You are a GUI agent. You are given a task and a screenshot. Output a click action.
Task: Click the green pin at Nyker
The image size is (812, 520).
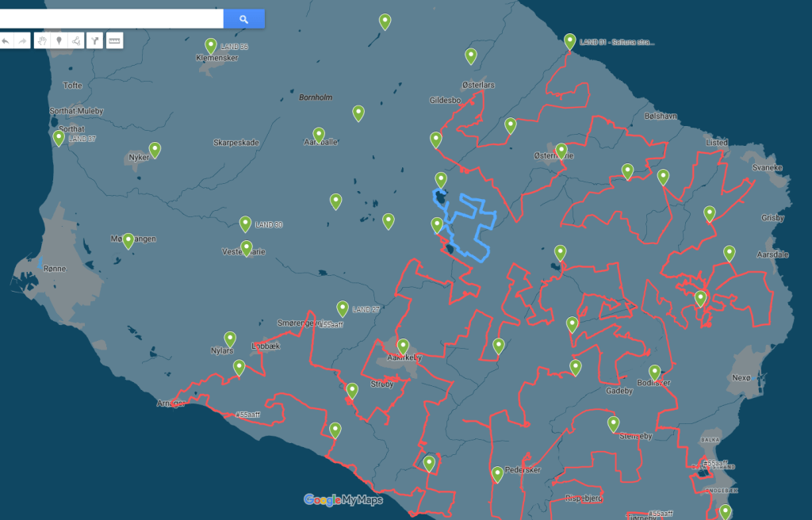coord(155,149)
